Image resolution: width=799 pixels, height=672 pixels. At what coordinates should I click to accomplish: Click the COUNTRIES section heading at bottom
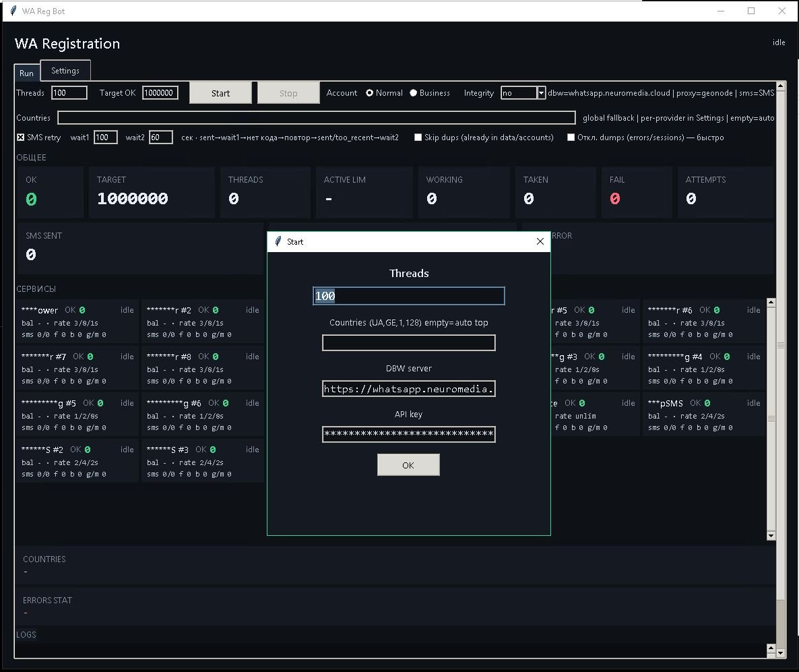pyautogui.click(x=44, y=559)
